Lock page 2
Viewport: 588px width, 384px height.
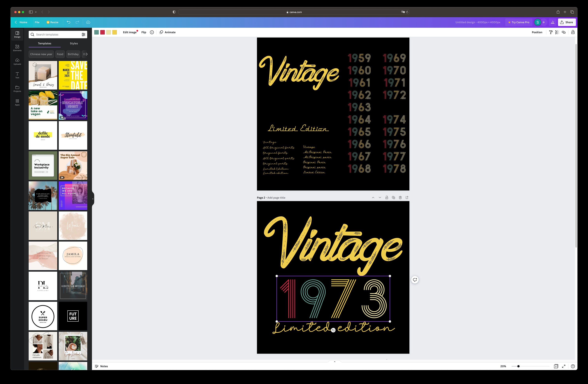click(x=387, y=197)
